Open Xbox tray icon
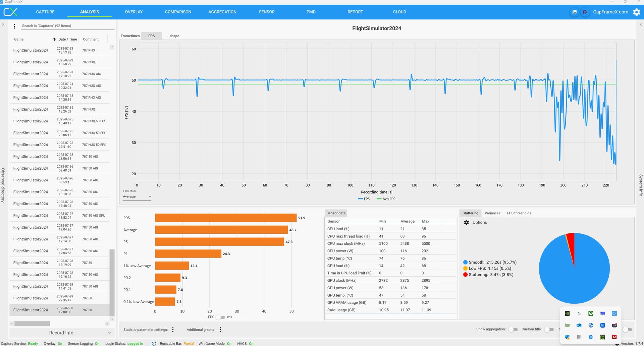Viewport: 644px width, 346px height. (x=591, y=313)
